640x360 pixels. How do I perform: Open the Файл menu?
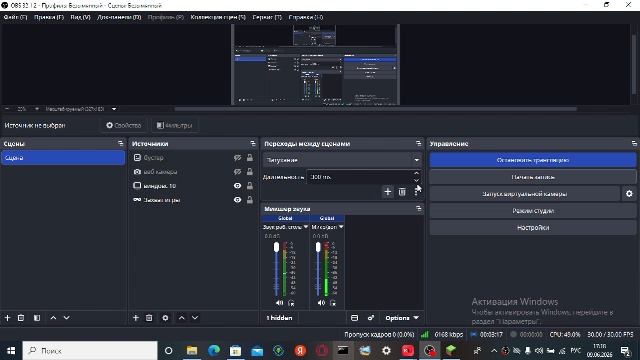pos(15,17)
